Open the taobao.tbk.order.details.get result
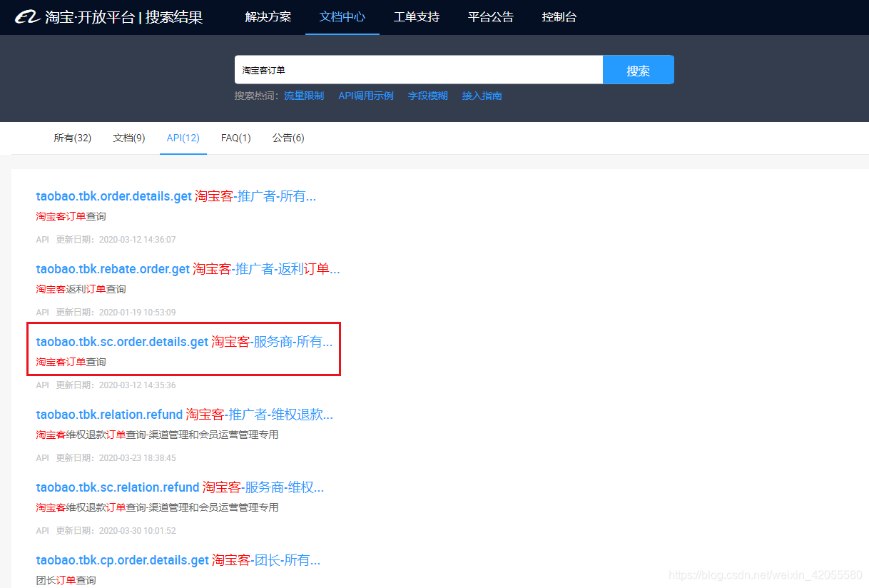 coord(176,196)
